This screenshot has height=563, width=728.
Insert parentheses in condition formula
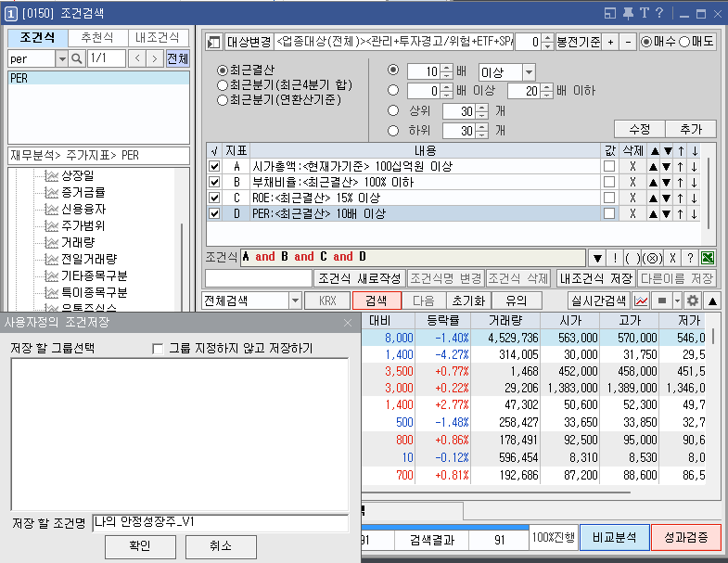[x=632, y=258]
